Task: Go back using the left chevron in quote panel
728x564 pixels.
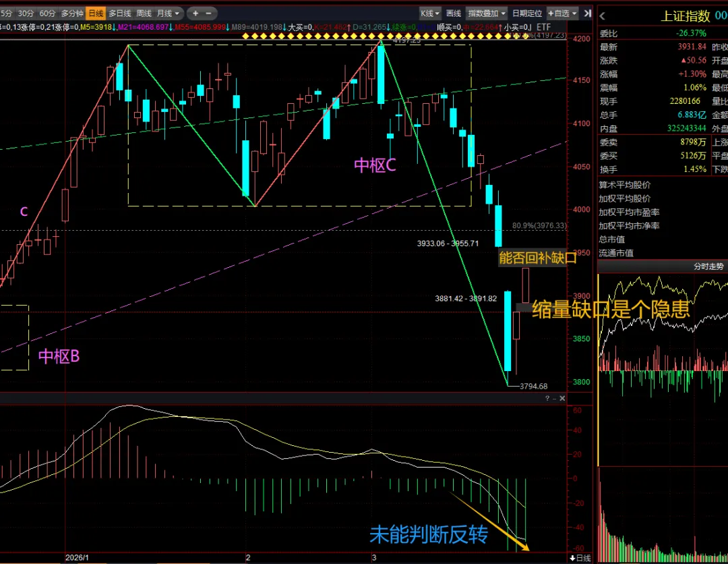Action: tap(603, 16)
